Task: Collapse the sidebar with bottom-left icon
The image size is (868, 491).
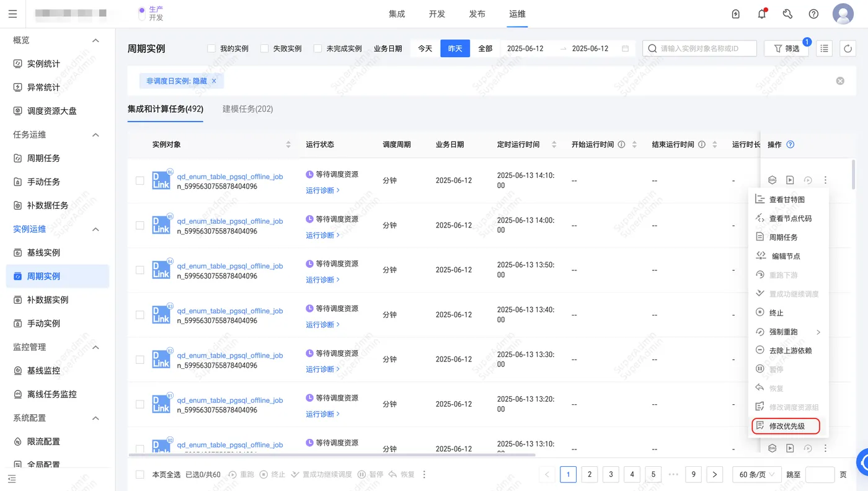Action: [x=12, y=479]
